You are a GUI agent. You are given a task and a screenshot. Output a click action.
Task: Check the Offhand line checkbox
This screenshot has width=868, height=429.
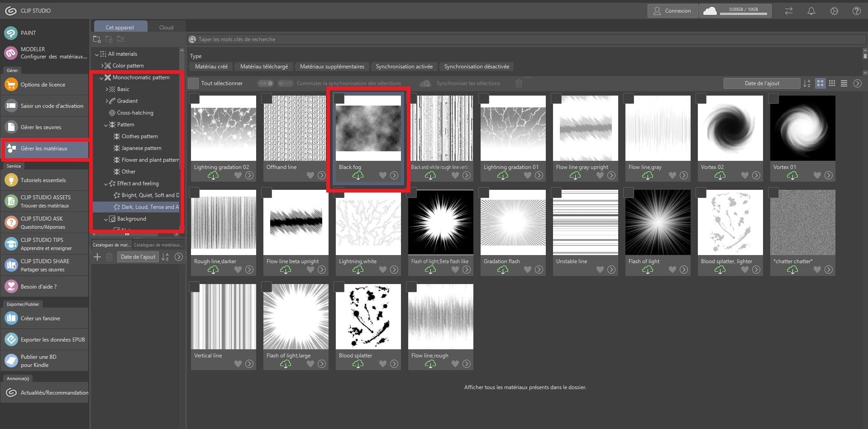click(267, 98)
